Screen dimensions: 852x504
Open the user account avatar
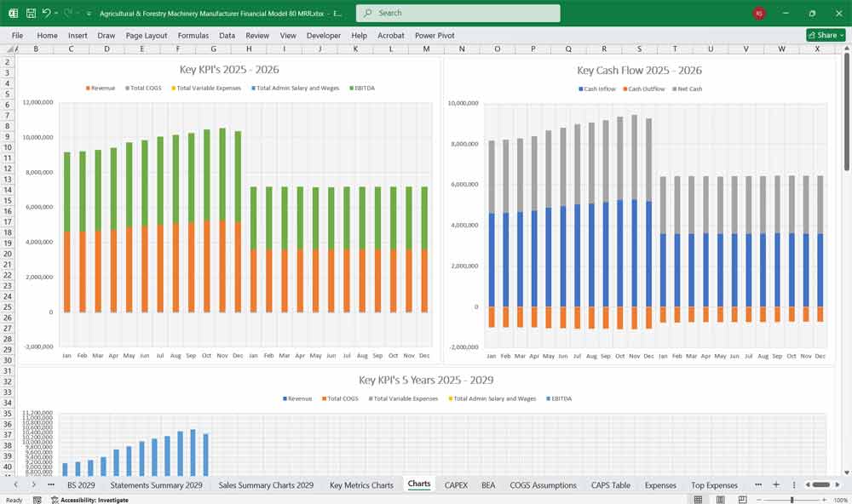(759, 14)
